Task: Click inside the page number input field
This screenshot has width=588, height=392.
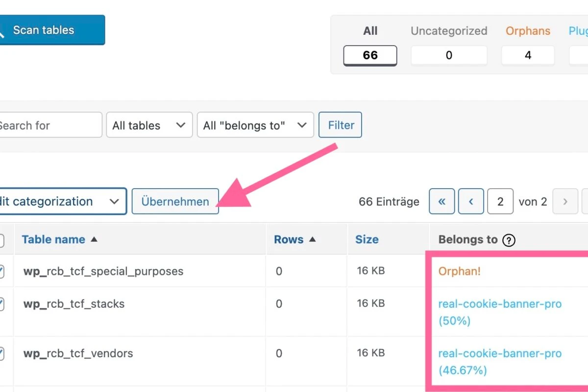Action: click(500, 201)
